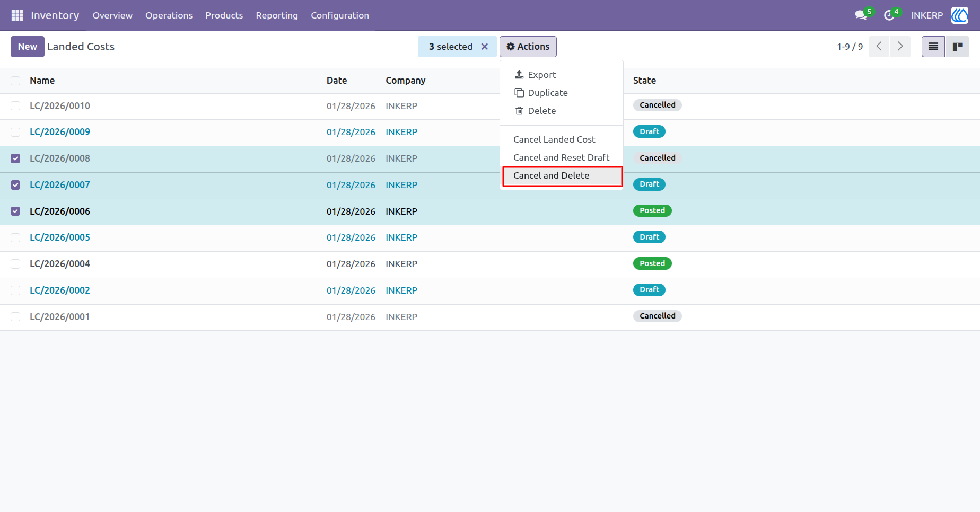Open the INKERP user name menu

(927, 15)
